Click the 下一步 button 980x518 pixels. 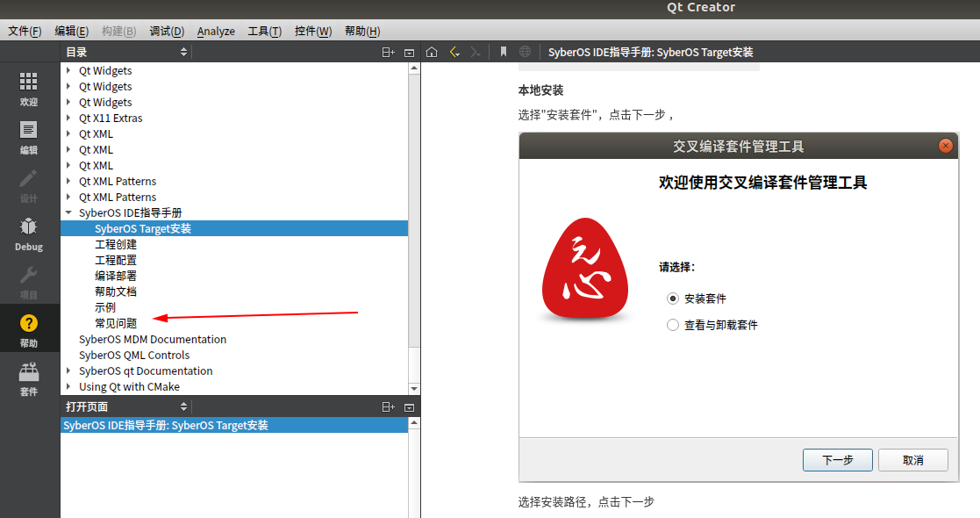(x=837, y=460)
